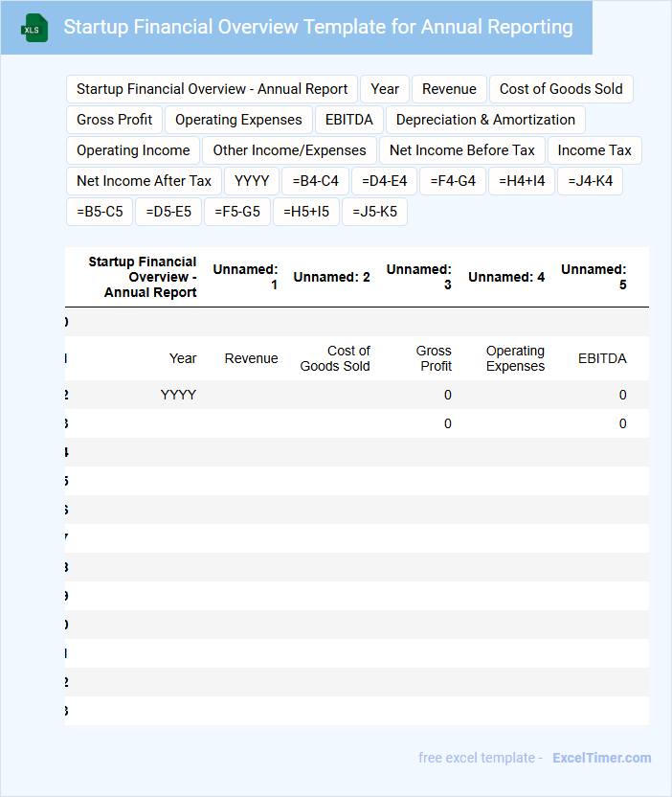The height and width of the screenshot is (797, 672).
Task: Select the '=D5-E5' formula tag
Action: pos(168,212)
